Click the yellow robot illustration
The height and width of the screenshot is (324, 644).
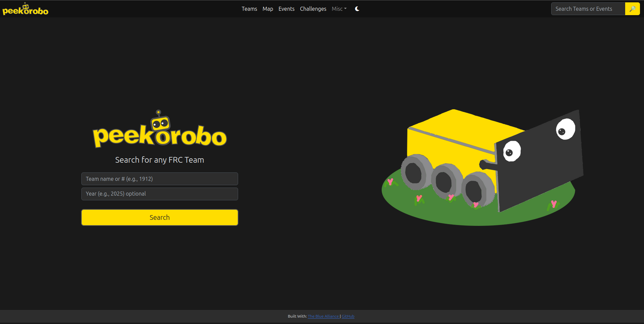click(483, 167)
